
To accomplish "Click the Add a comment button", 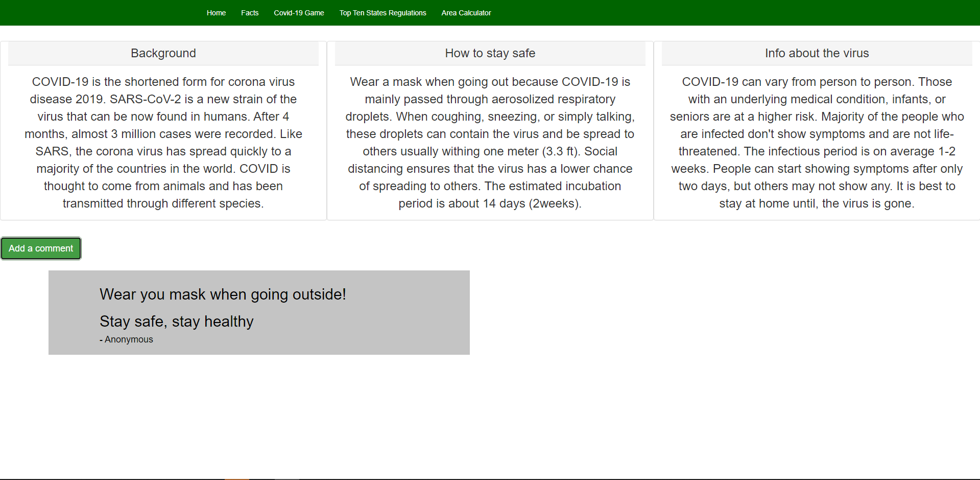I will tap(41, 248).
